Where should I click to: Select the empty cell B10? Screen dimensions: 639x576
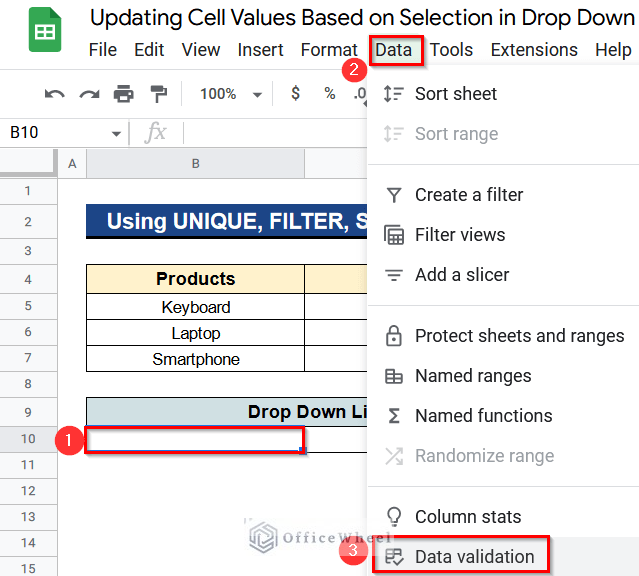coord(195,439)
